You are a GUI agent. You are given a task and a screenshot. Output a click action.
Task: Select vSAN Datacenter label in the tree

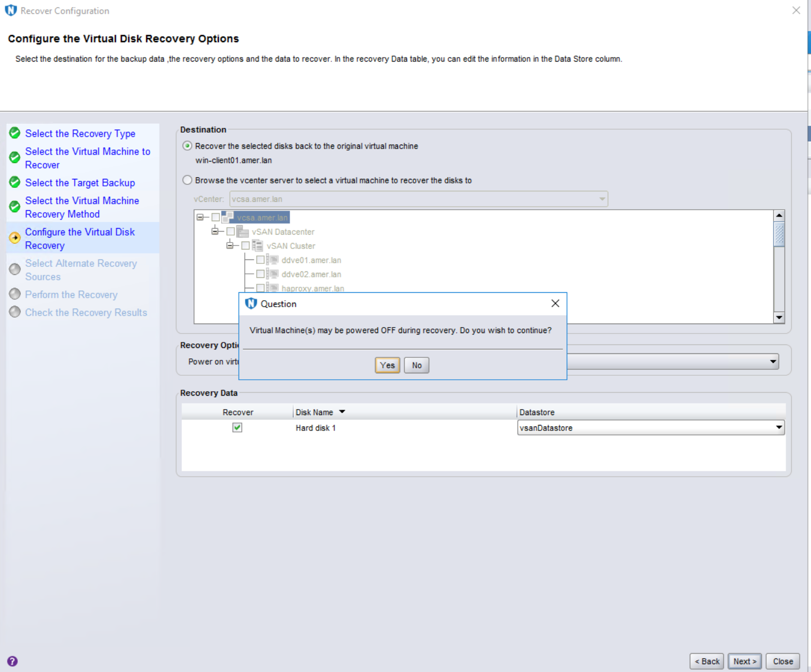[x=283, y=232]
